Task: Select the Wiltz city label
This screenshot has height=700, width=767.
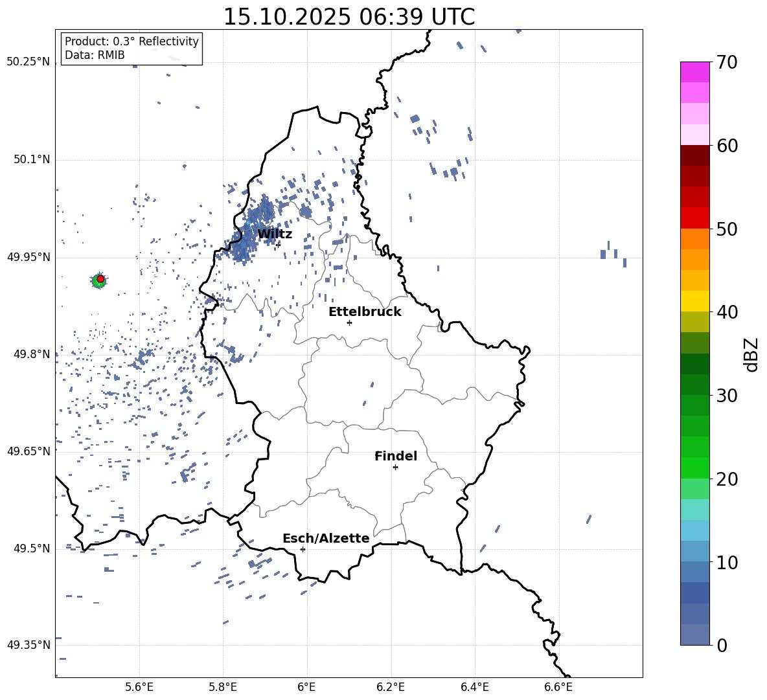Action: coord(275,234)
